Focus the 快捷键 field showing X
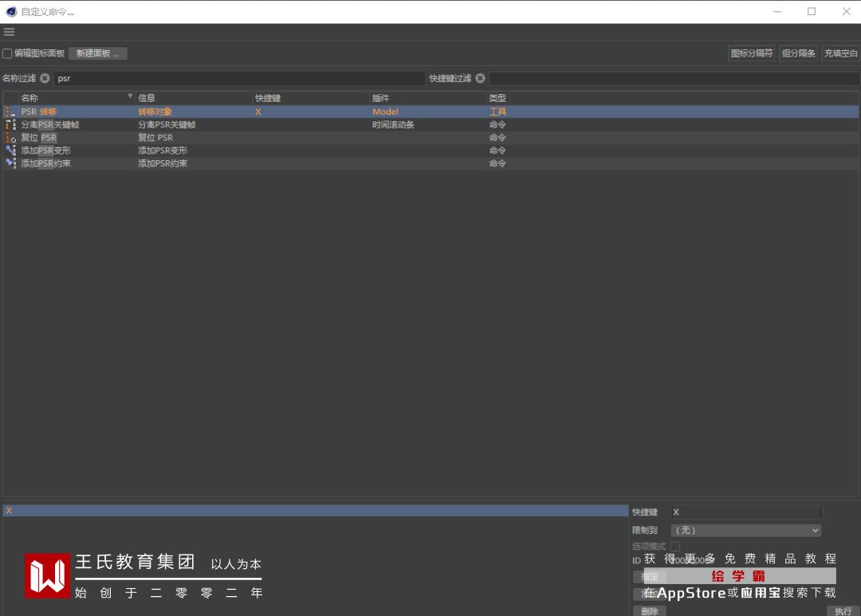 [x=745, y=512]
